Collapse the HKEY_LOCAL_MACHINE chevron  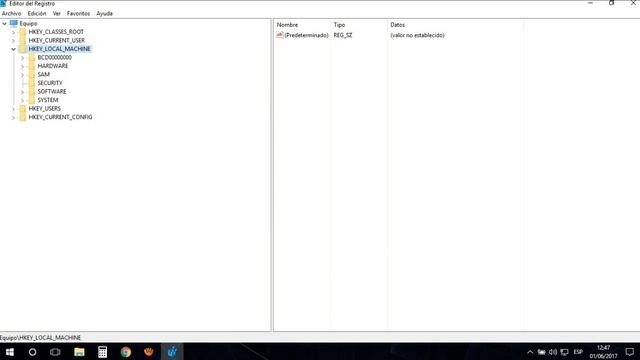click(13, 49)
